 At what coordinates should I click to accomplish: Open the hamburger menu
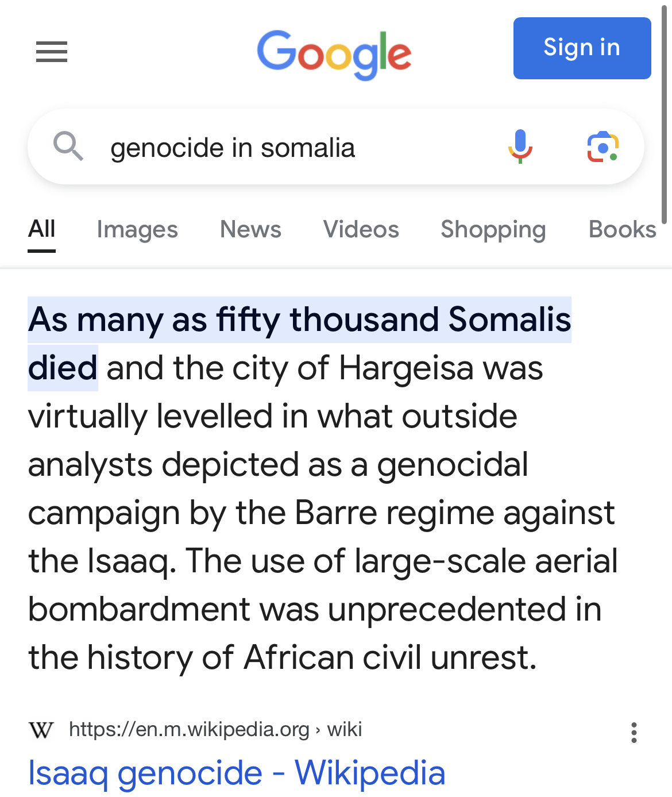click(x=52, y=52)
